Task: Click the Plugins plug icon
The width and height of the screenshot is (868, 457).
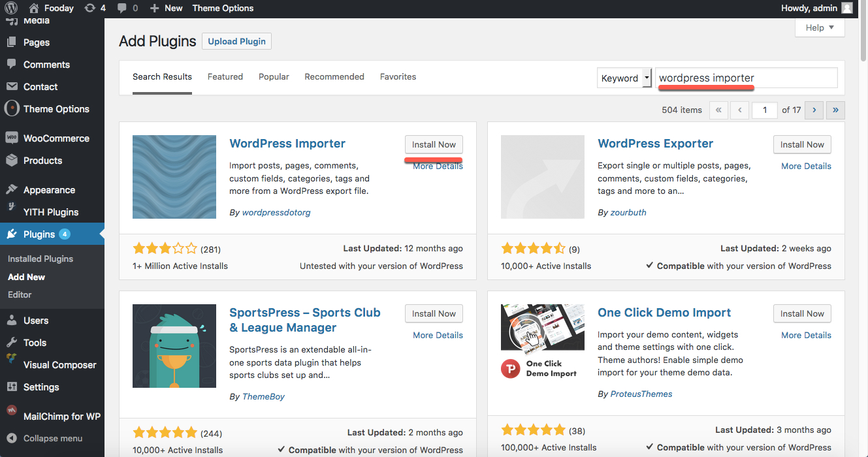Action: click(x=11, y=234)
